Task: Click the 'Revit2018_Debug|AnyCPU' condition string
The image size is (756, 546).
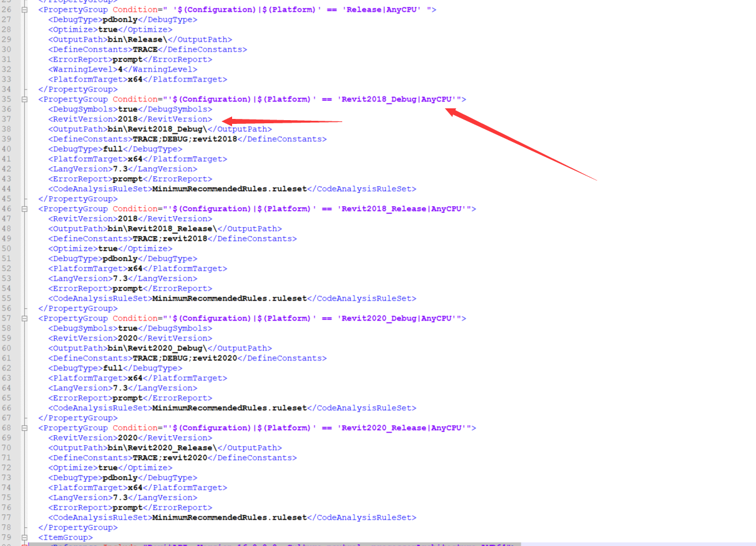Action: (396, 100)
